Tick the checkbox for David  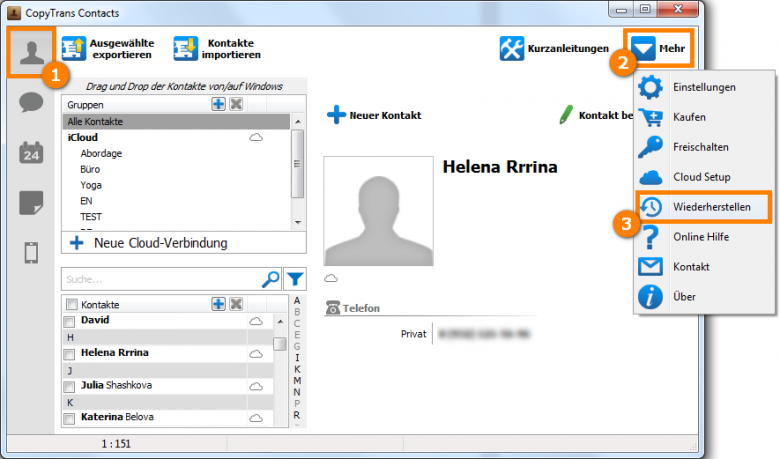click(70, 322)
